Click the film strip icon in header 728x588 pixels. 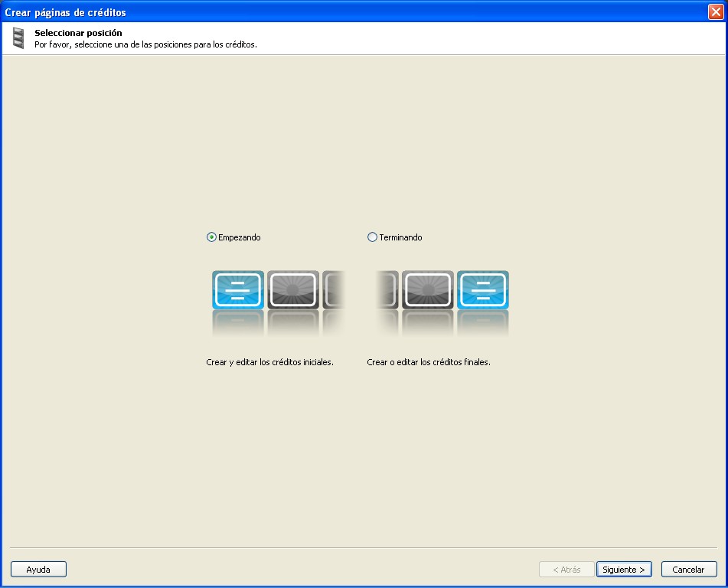pyautogui.click(x=18, y=38)
